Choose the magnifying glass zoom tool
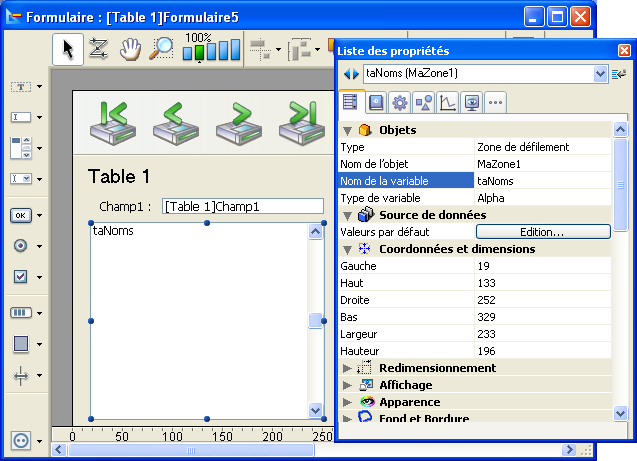The width and height of the screenshot is (637, 461). pyautogui.click(x=161, y=49)
